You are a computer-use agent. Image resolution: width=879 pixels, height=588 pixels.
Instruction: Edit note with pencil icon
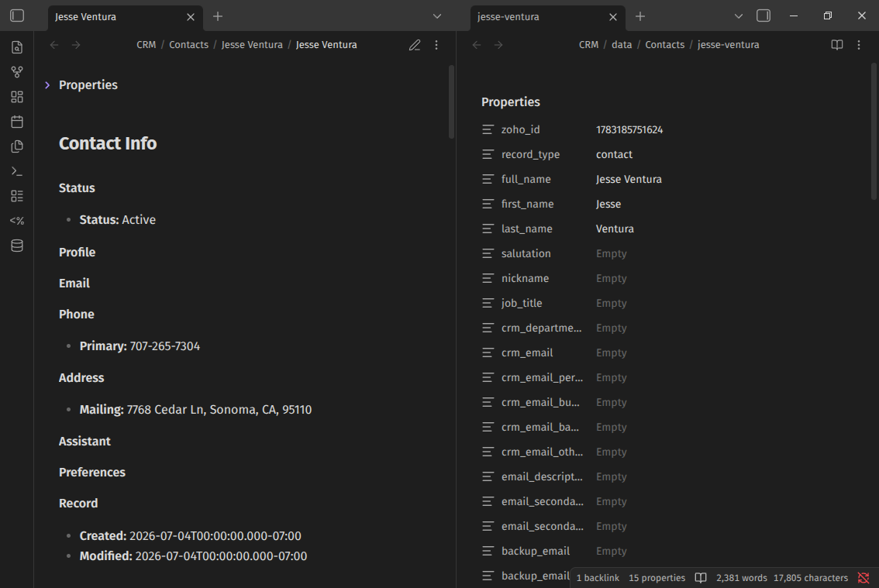coord(415,45)
